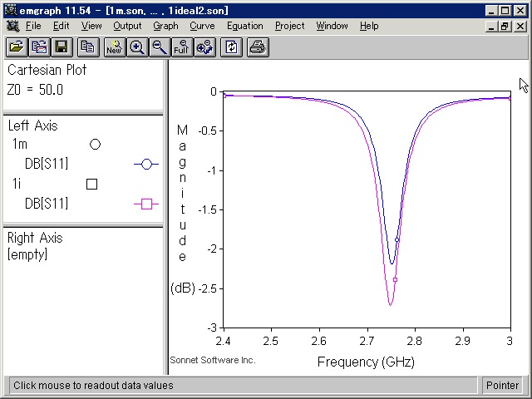This screenshot has height=399, width=532.
Task: Minimize the inner document window
Action: pos(491,26)
